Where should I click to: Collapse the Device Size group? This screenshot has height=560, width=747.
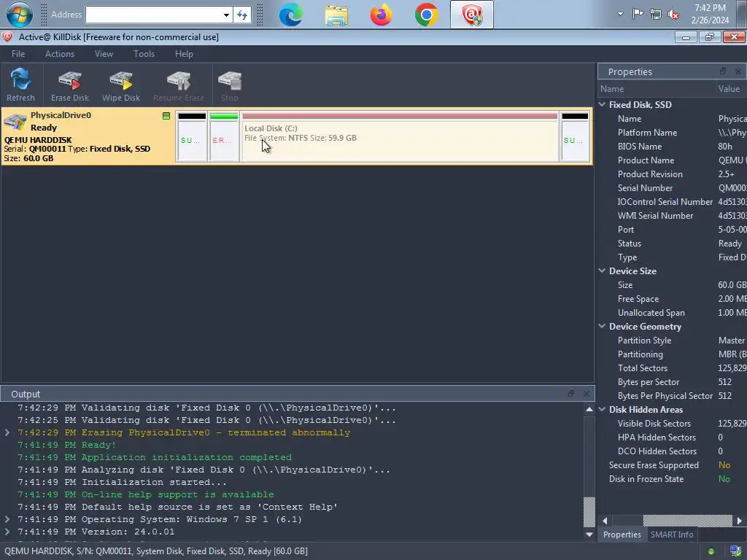602,271
